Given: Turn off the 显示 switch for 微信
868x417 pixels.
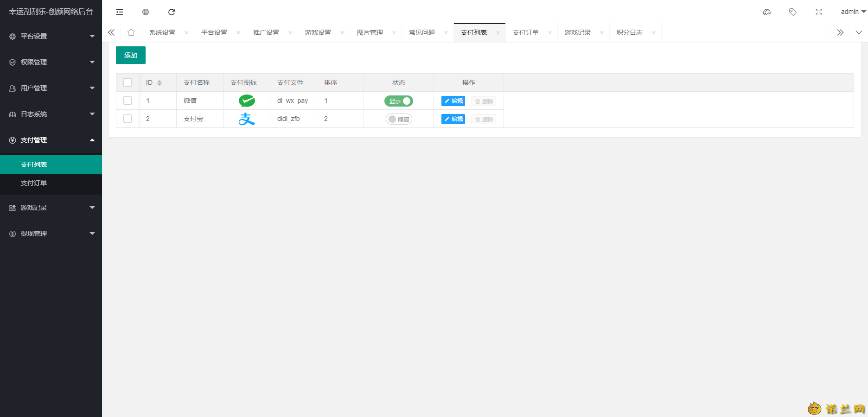Looking at the screenshot, I should tap(399, 101).
